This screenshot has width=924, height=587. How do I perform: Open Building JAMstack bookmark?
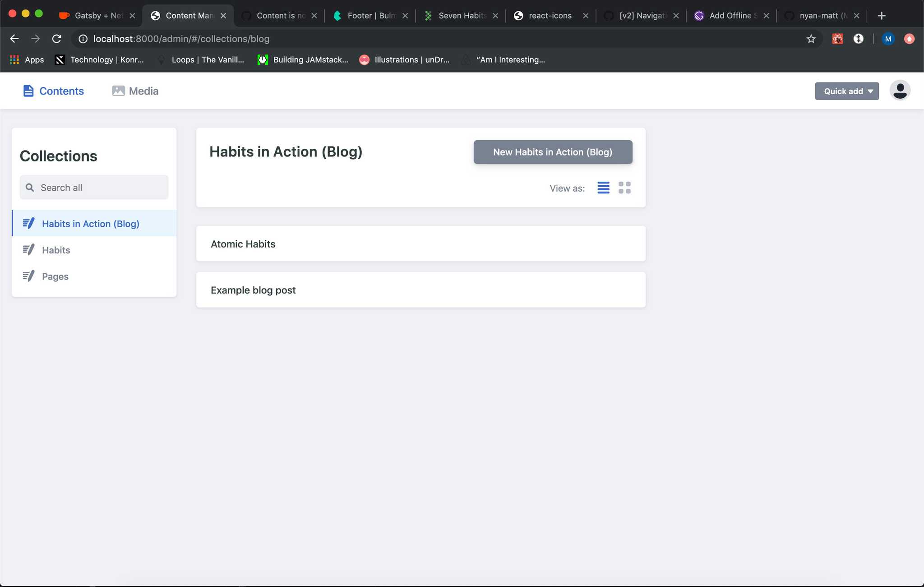click(303, 60)
